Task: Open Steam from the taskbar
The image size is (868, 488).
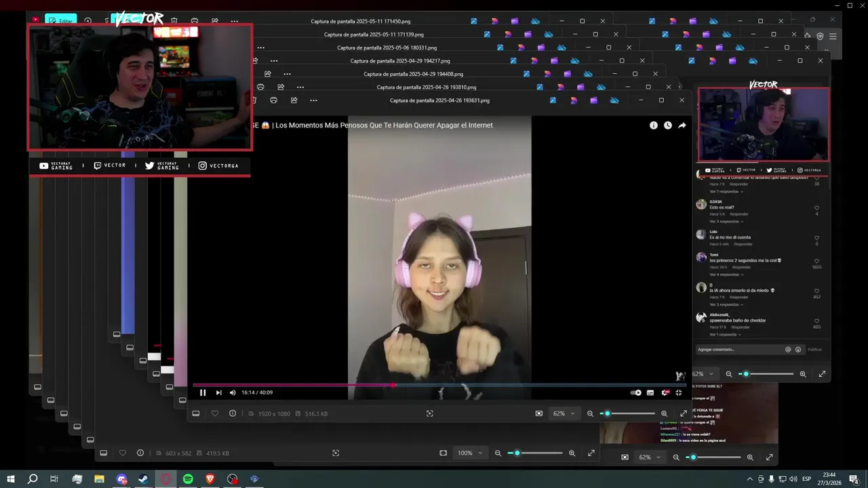Action: 143,479
